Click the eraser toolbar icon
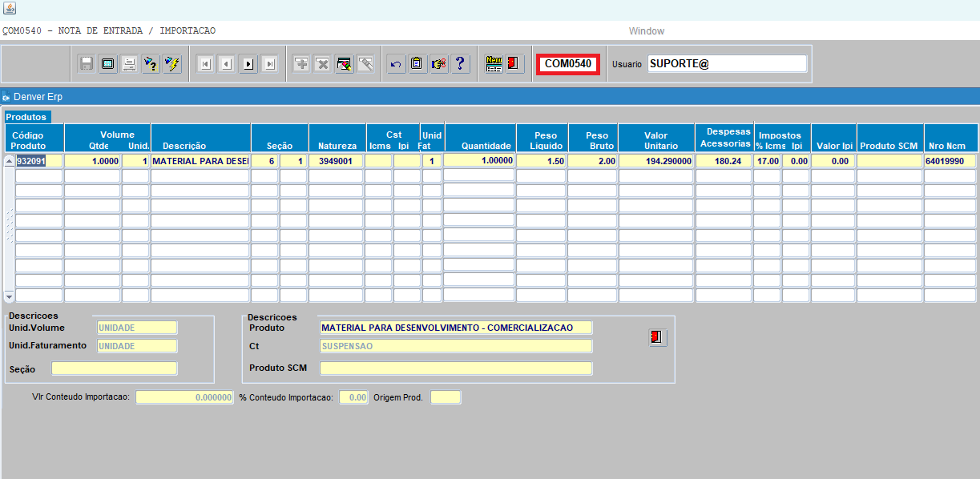This screenshot has width=980, height=479. (x=365, y=64)
